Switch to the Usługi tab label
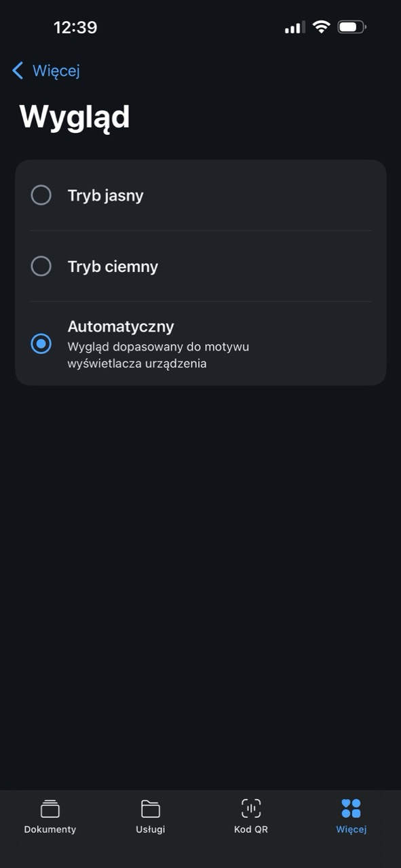 tap(151, 829)
